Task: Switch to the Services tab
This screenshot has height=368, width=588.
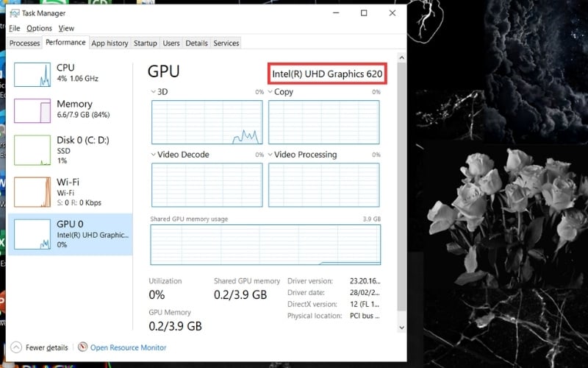Action: [x=226, y=43]
